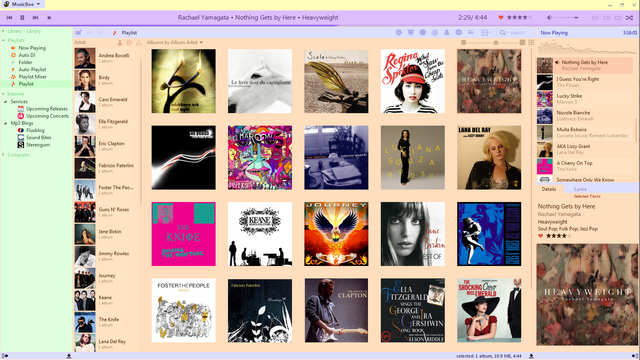Screen dimensions: 640x360
Task: Open the Playlist Mixer
Action: pyautogui.click(x=32, y=77)
